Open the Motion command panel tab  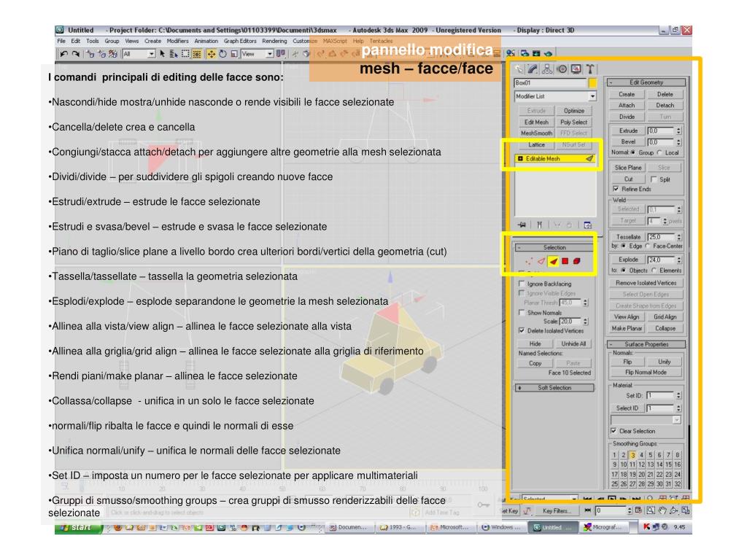pos(562,69)
